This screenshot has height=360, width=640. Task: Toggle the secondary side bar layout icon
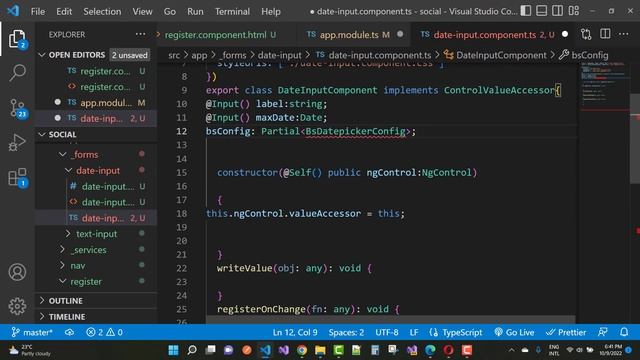[x=558, y=11]
